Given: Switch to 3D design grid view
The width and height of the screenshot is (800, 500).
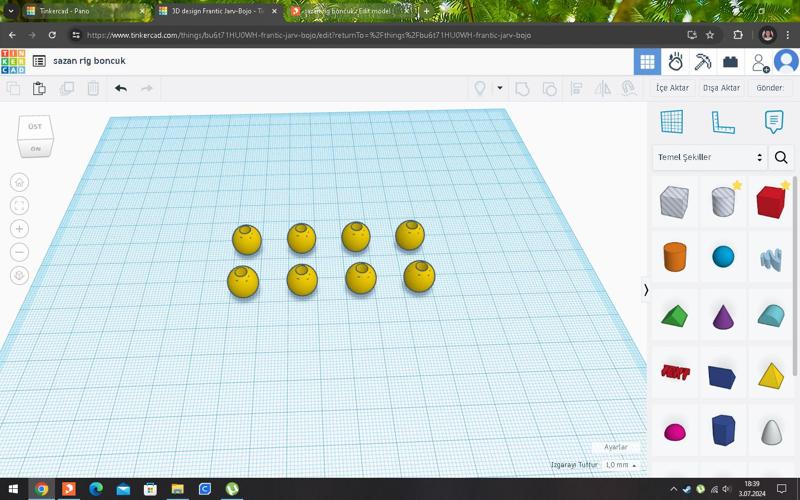Looking at the screenshot, I should [x=647, y=62].
